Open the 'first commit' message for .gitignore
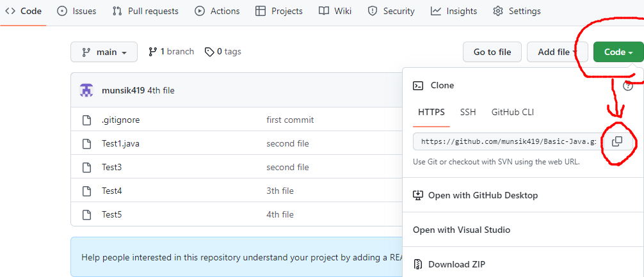Image resolution: width=644 pixels, height=277 pixels. [x=290, y=120]
